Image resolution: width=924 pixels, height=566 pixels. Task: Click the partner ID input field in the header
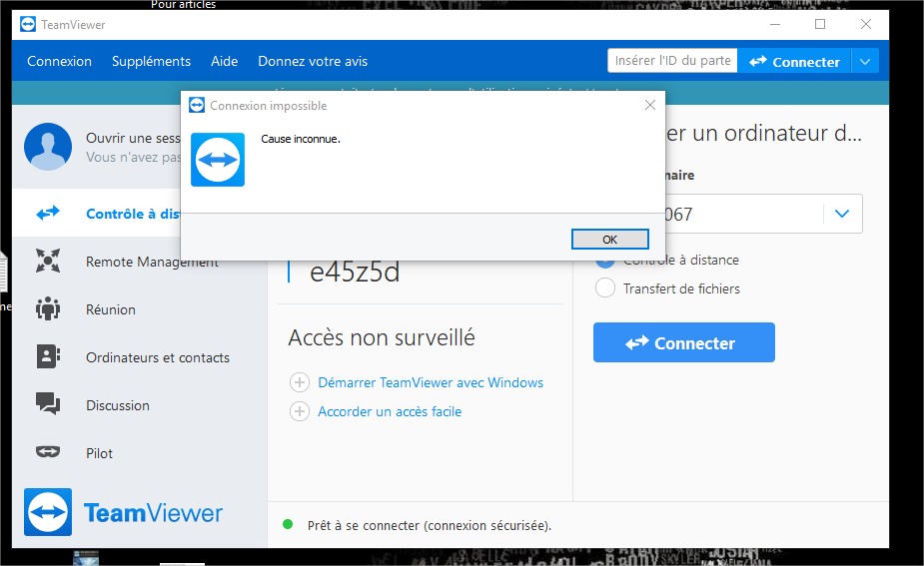click(x=672, y=61)
